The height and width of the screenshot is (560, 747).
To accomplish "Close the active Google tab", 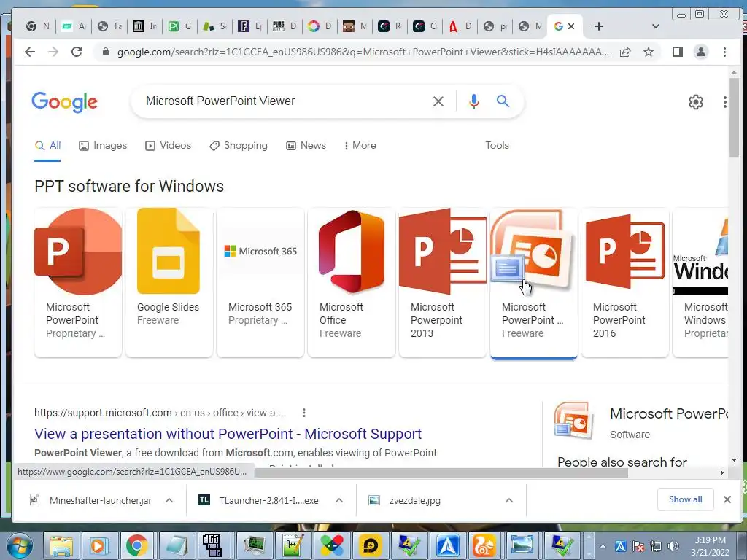I will coord(571,26).
